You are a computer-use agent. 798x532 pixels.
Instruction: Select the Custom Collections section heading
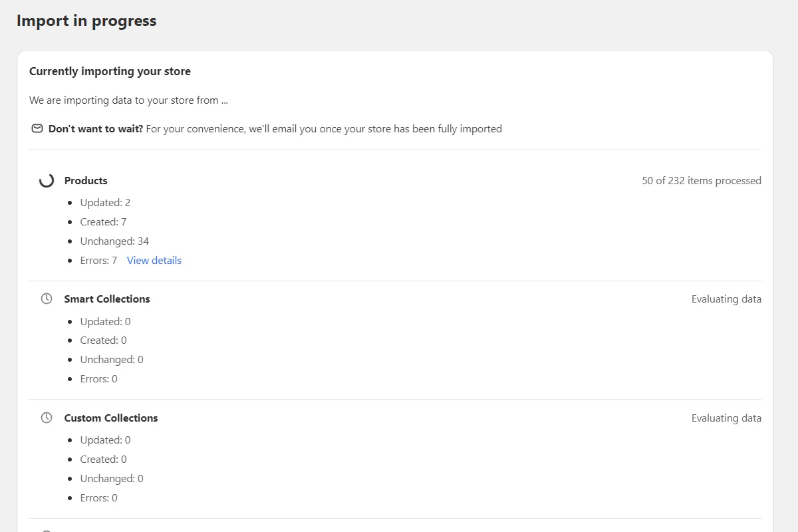111,418
